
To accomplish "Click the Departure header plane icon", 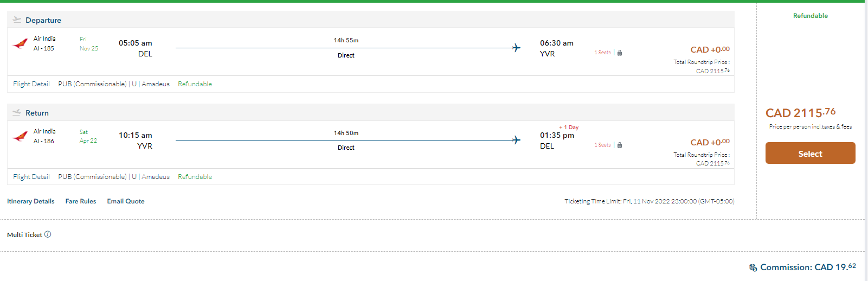I will (x=17, y=20).
